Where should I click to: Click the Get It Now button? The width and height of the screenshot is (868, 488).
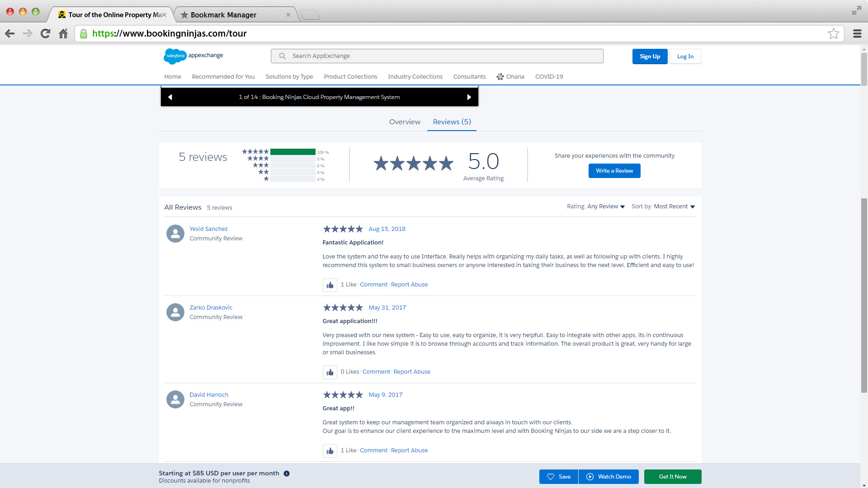673,477
